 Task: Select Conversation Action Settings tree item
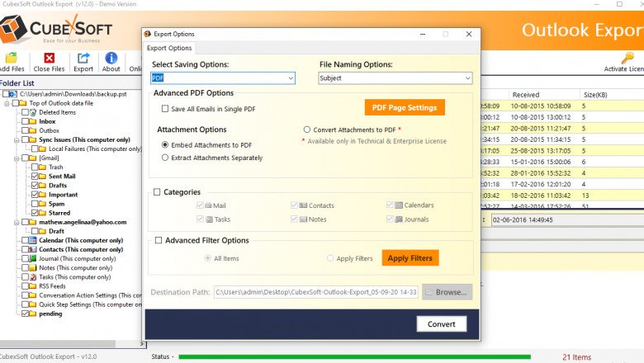[x=90, y=295]
